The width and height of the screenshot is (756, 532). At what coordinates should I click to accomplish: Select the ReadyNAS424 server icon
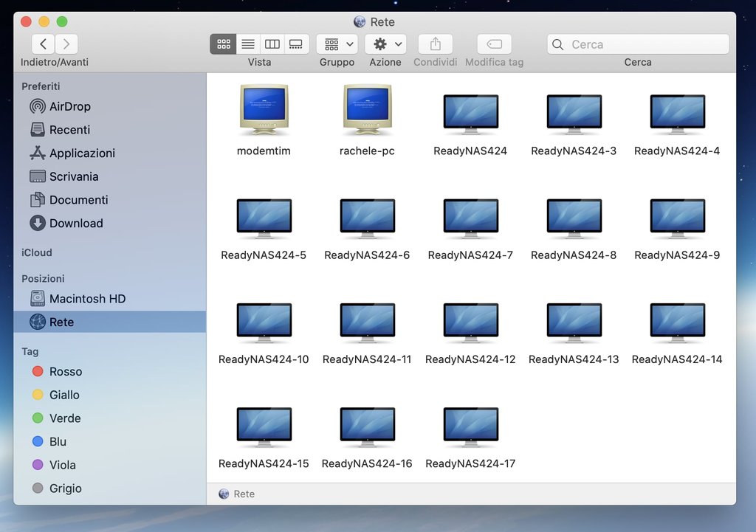[470, 114]
